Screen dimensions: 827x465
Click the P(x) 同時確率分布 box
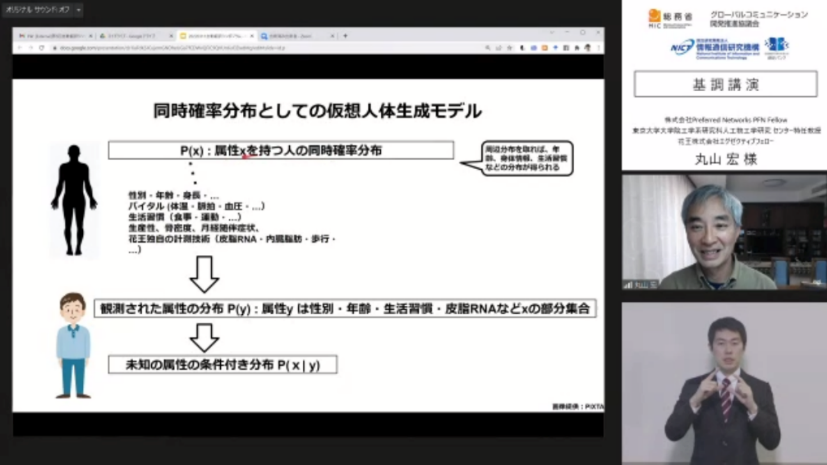pyautogui.click(x=281, y=150)
